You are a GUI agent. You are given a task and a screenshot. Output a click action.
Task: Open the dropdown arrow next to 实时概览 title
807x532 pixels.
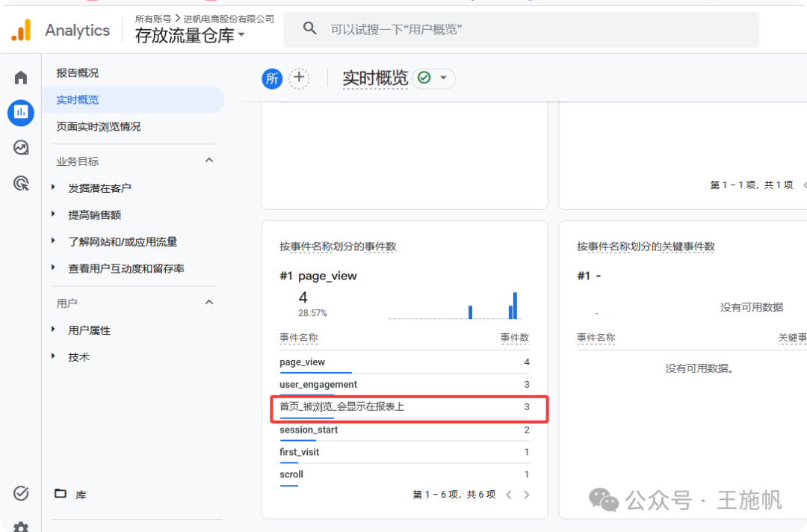click(x=443, y=78)
